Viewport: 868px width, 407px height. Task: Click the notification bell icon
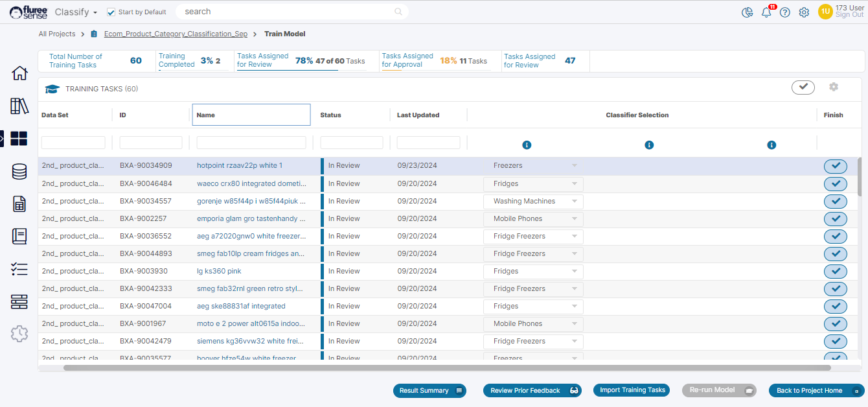(766, 12)
